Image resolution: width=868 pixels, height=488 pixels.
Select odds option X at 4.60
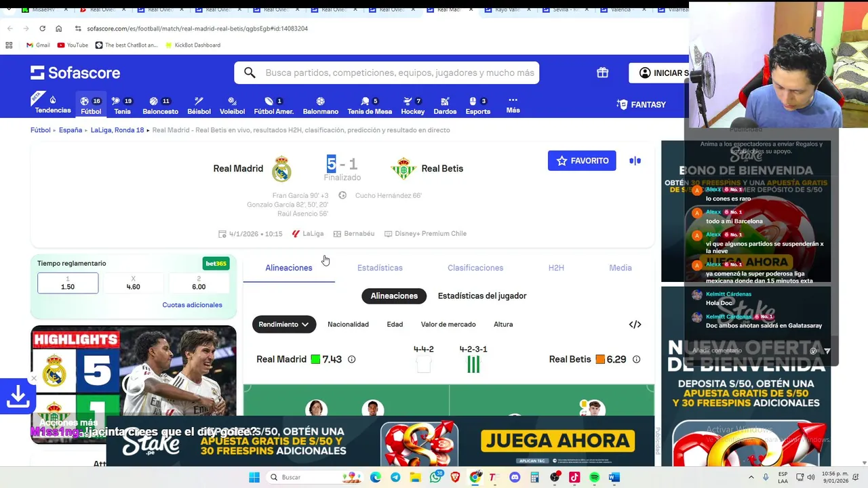133,283
